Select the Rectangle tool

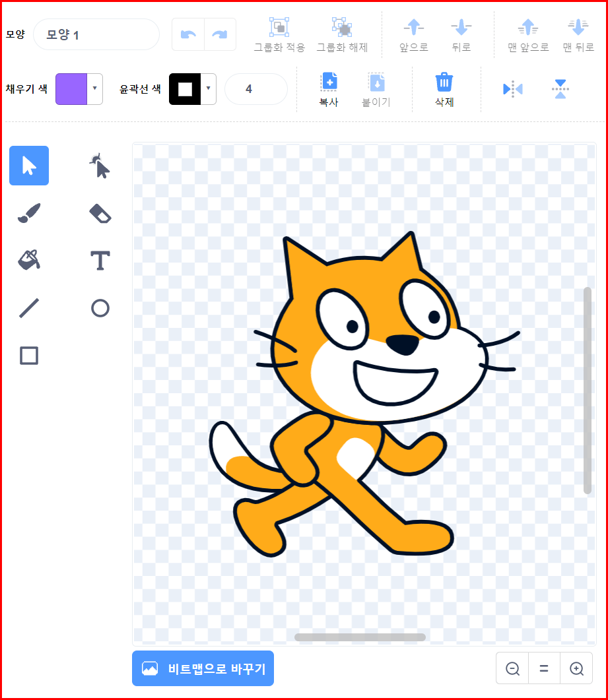click(29, 356)
